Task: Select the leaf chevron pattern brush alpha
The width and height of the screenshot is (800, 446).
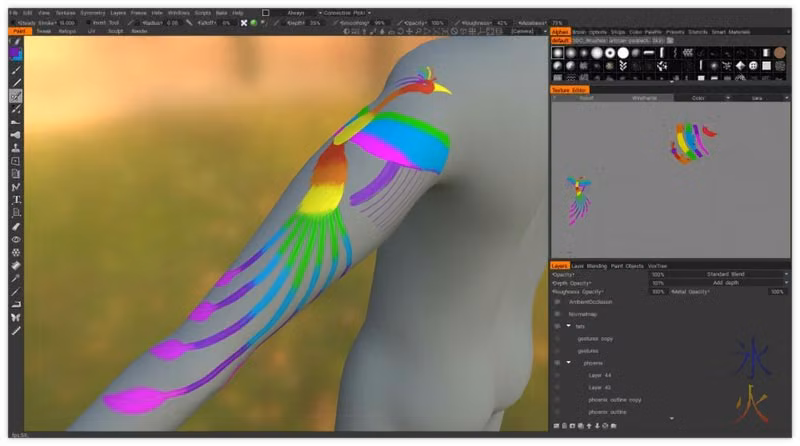Action: [623, 66]
